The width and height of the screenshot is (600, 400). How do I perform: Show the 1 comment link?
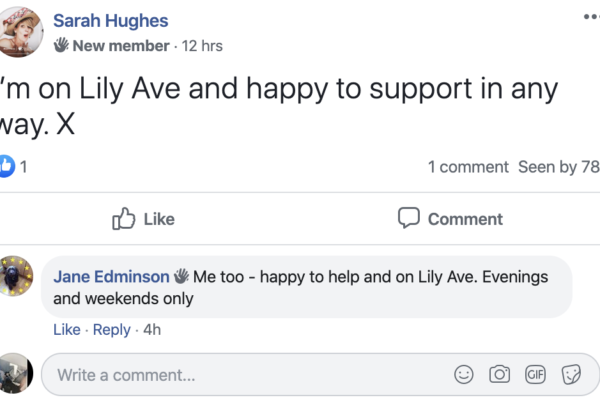pos(468,167)
